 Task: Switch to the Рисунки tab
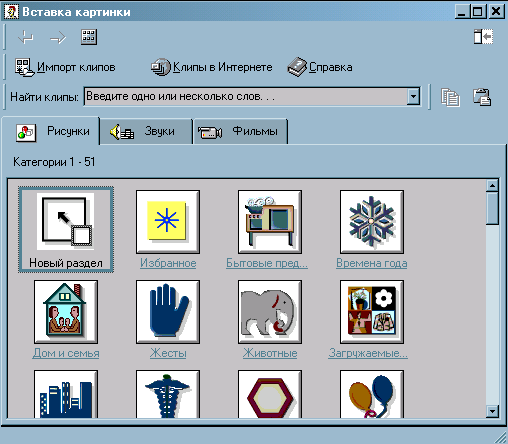pyautogui.click(x=51, y=131)
